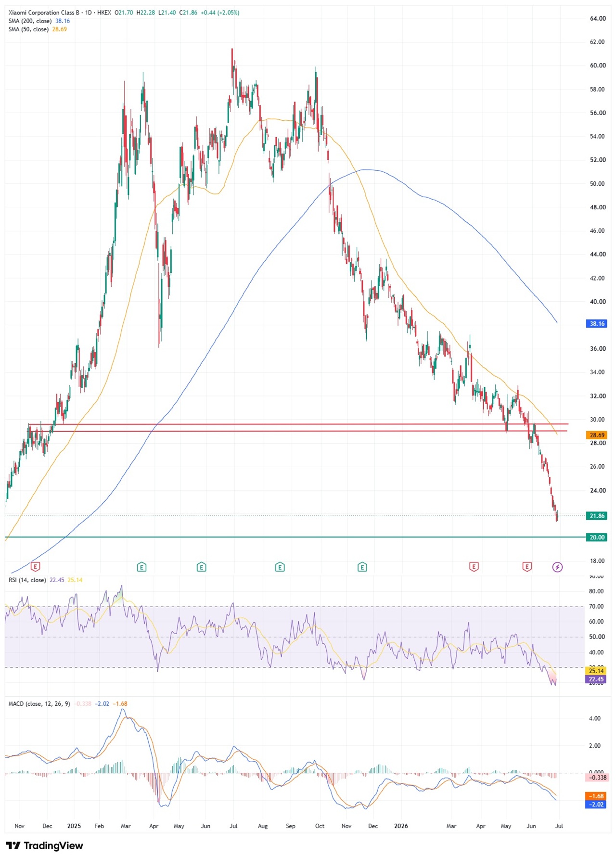Select the SMA (50, close) indicator legend
The width and height of the screenshot is (616, 855).
pos(28,29)
